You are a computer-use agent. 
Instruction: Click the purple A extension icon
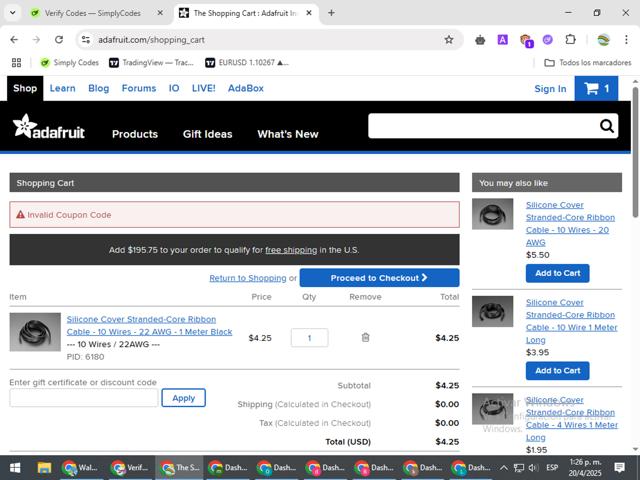[x=502, y=40]
